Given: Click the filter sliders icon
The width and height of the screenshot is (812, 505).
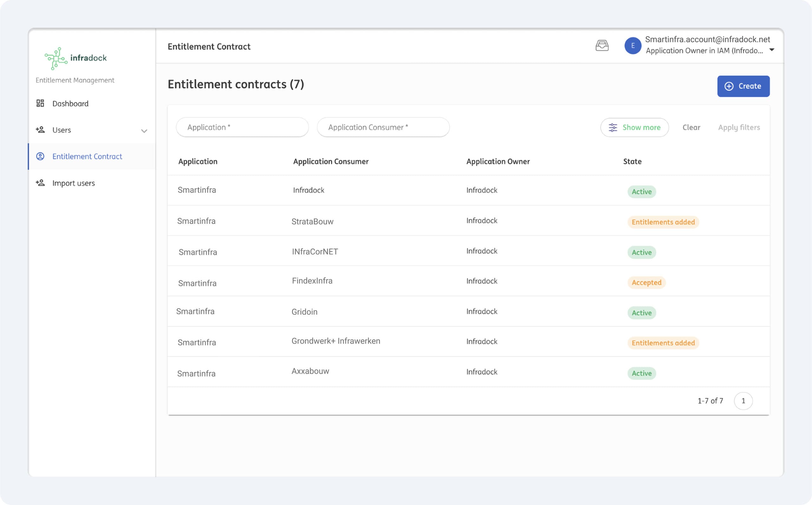Looking at the screenshot, I should [613, 127].
